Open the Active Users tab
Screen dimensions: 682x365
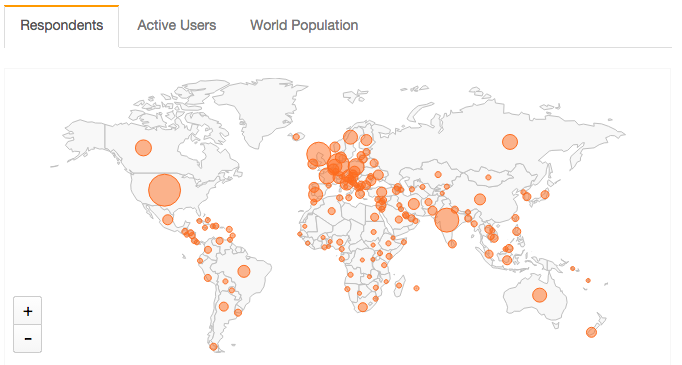(x=177, y=25)
